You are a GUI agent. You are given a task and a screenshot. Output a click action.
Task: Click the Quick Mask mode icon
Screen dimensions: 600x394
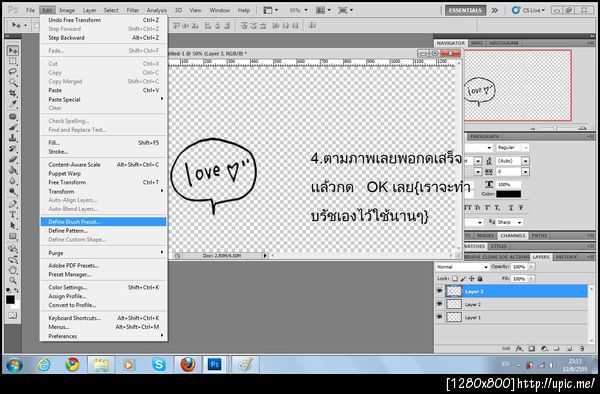(13, 316)
